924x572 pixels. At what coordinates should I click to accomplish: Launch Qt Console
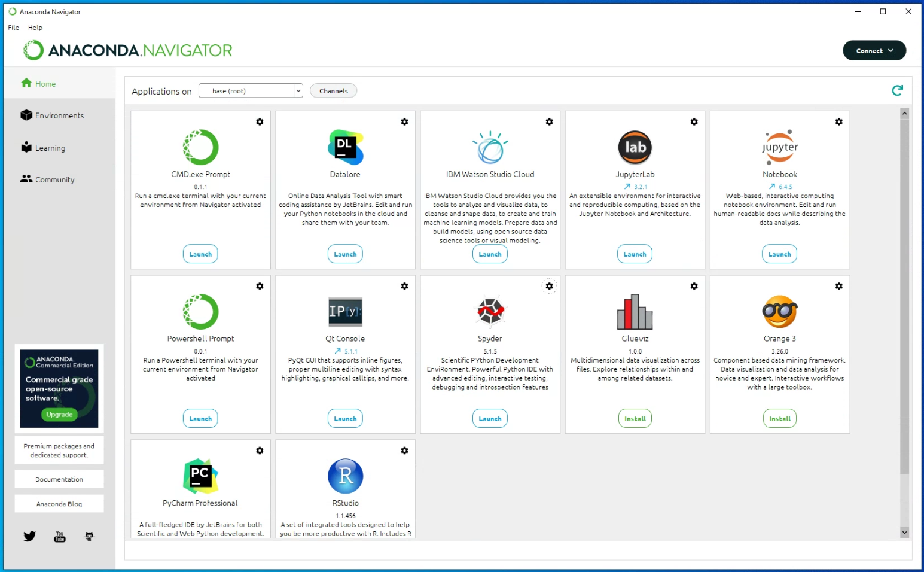pyautogui.click(x=345, y=419)
